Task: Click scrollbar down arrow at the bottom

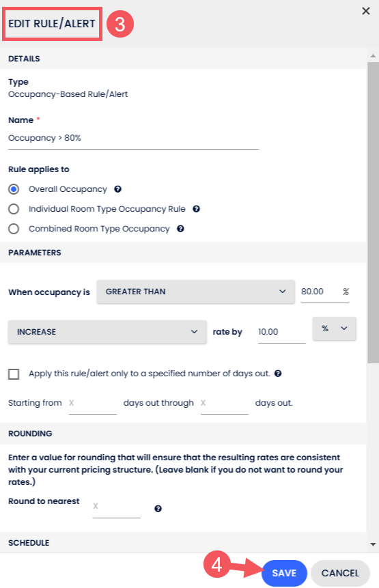Action: tap(373, 544)
